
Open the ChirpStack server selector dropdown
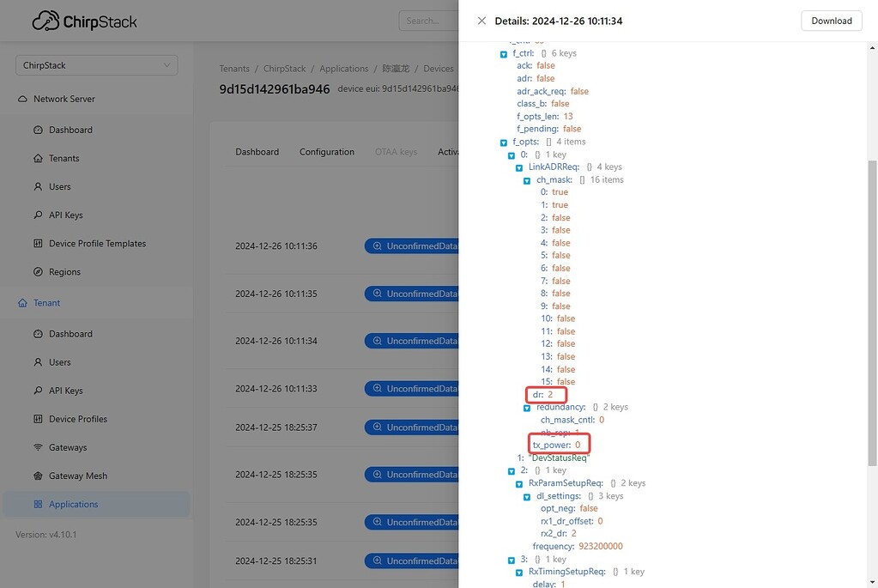[95, 64]
